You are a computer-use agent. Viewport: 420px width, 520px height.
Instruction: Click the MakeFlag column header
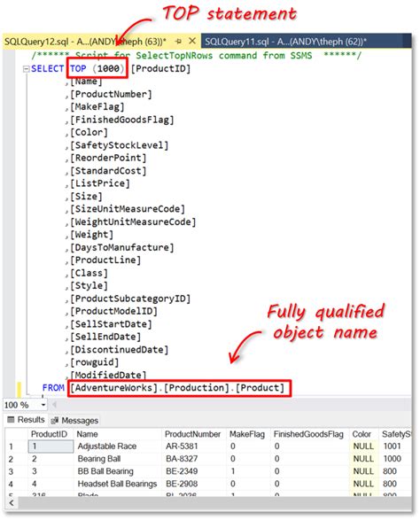[247, 434]
